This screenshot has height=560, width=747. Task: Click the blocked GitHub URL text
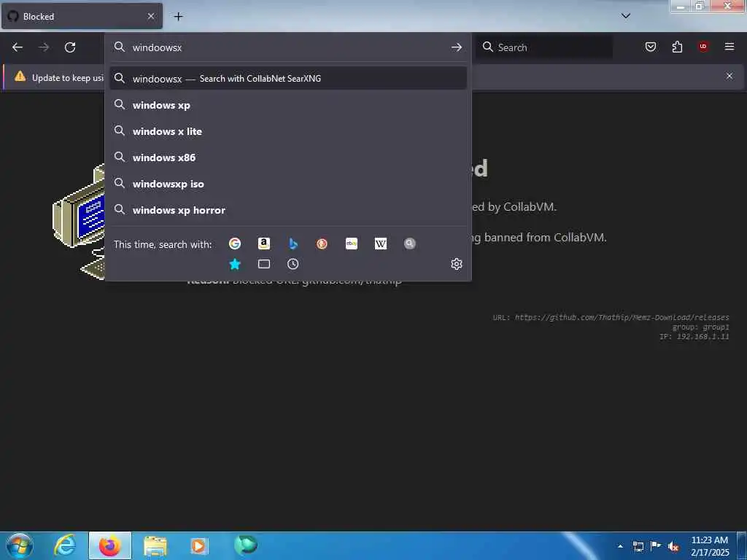[622, 317]
